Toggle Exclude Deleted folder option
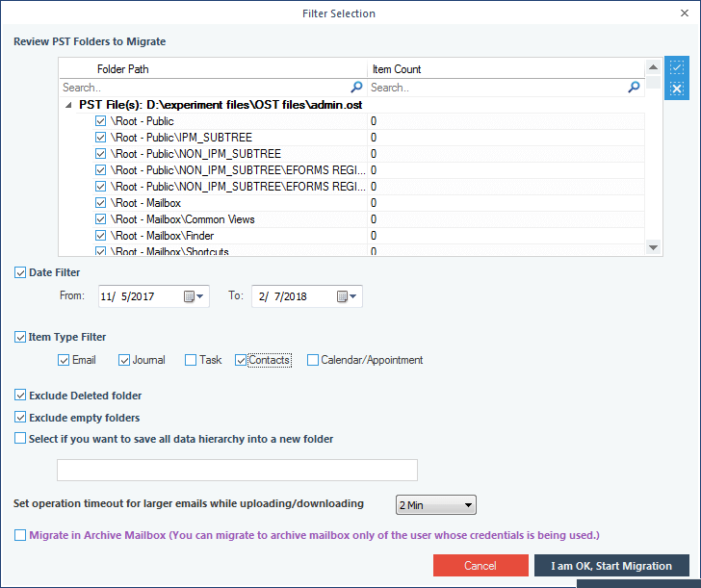The height and width of the screenshot is (588, 701). click(x=20, y=395)
